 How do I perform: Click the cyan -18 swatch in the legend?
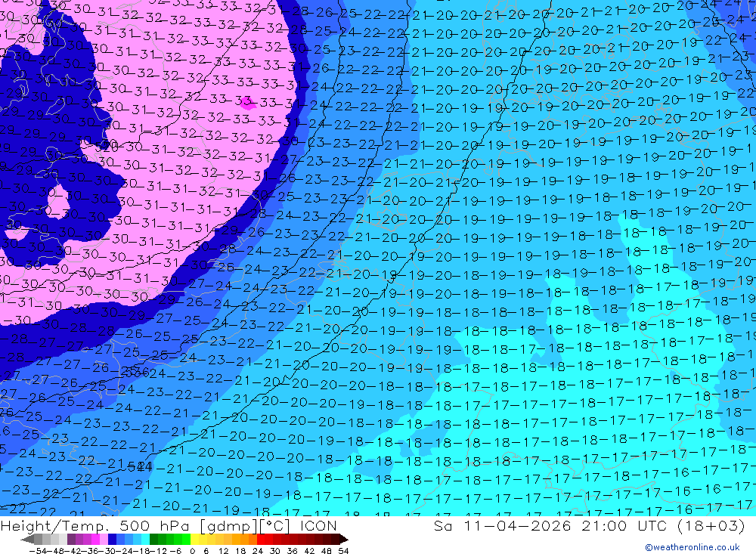coord(145,539)
